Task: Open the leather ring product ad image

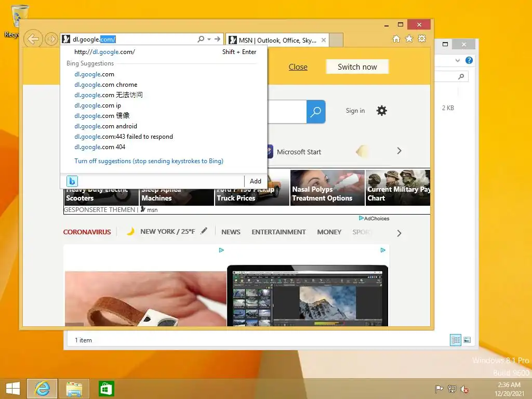Action: pyautogui.click(x=145, y=299)
